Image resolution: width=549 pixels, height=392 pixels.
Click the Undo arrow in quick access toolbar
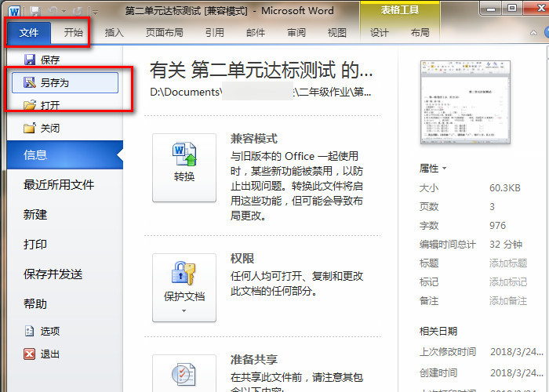(x=54, y=12)
